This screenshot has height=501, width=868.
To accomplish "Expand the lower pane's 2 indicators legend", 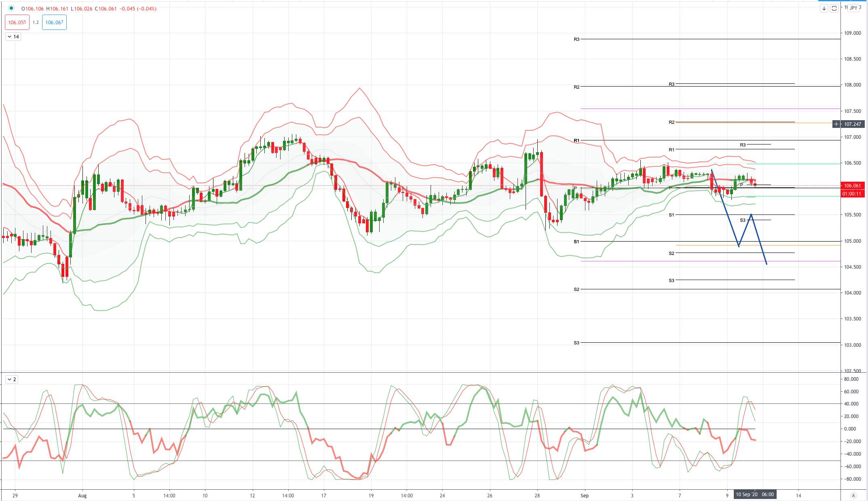I will (11, 379).
